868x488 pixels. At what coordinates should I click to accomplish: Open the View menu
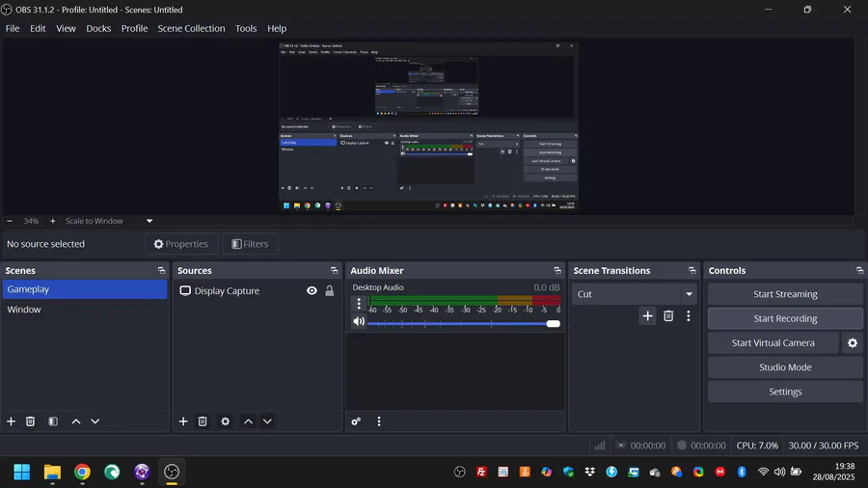66,28
